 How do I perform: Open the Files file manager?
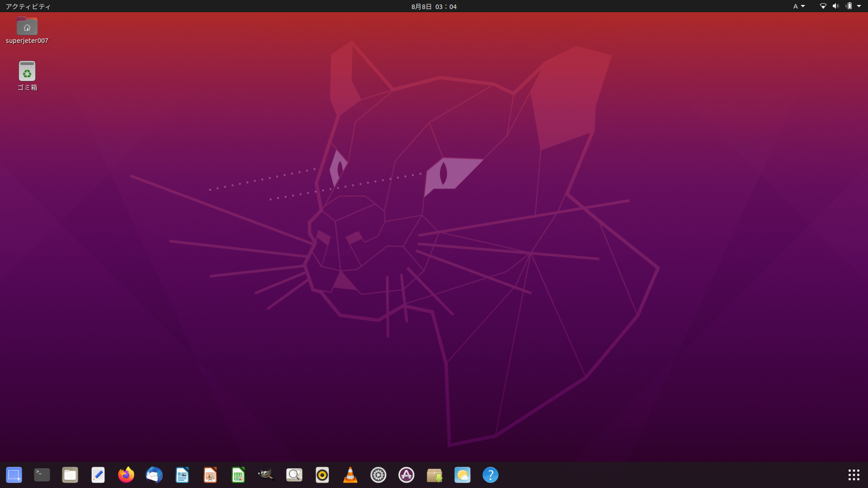point(70,475)
